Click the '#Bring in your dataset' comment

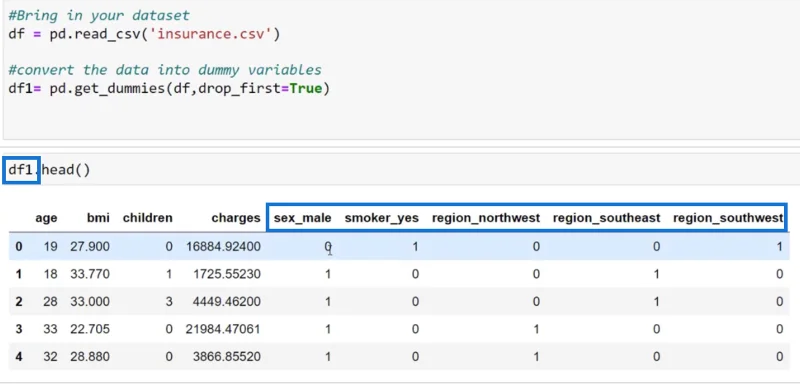point(99,15)
